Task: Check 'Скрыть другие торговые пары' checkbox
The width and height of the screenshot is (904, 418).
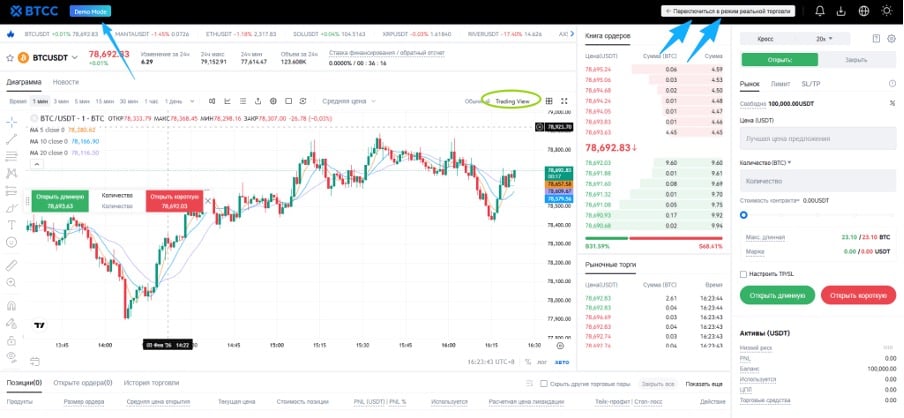Action: pos(543,383)
